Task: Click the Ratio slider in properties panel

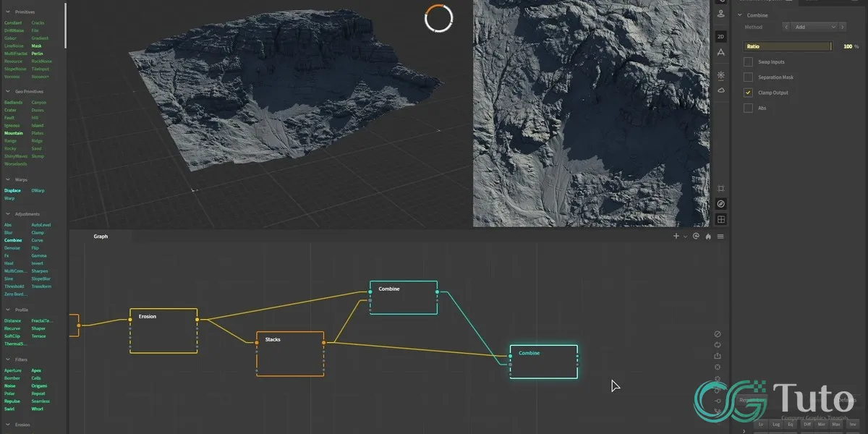Action: 788,46
